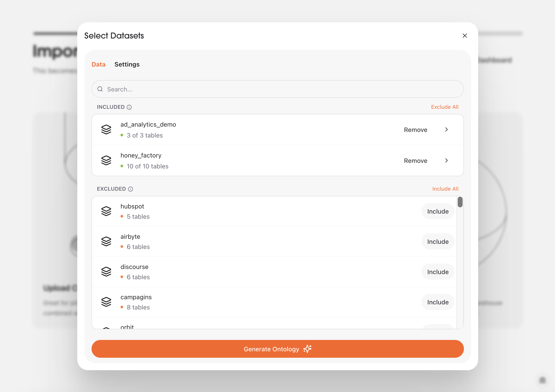The width and height of the screenshot is (555, 392).
Task: Click the honey_factory dataset layers icon
Action: [106, 160]
